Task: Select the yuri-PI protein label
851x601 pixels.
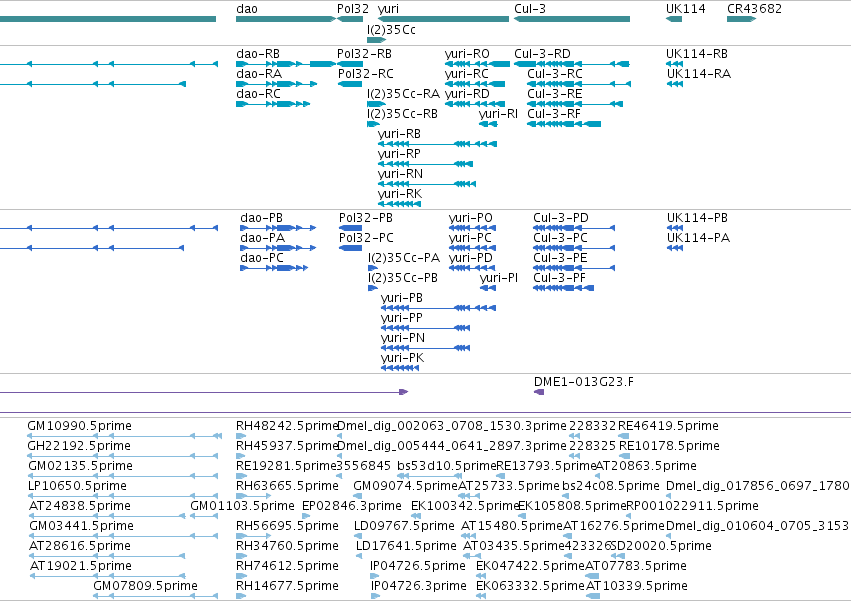Action: click(x=499, y=279)
